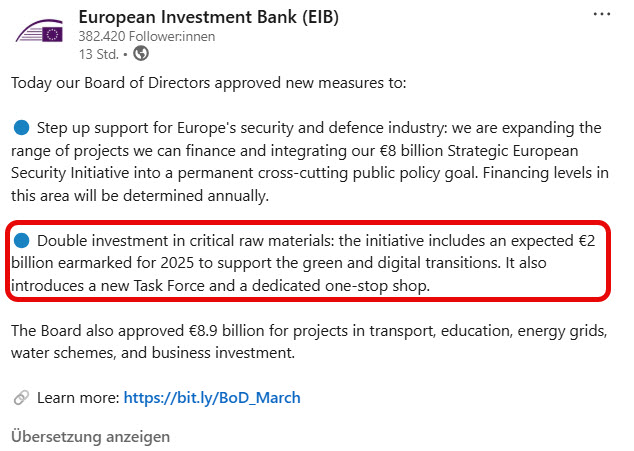The height and width of the screenshot is (451, 634).
Task: Click the €8.9 billion projects paragraph
Action: (x=309, y=342)
